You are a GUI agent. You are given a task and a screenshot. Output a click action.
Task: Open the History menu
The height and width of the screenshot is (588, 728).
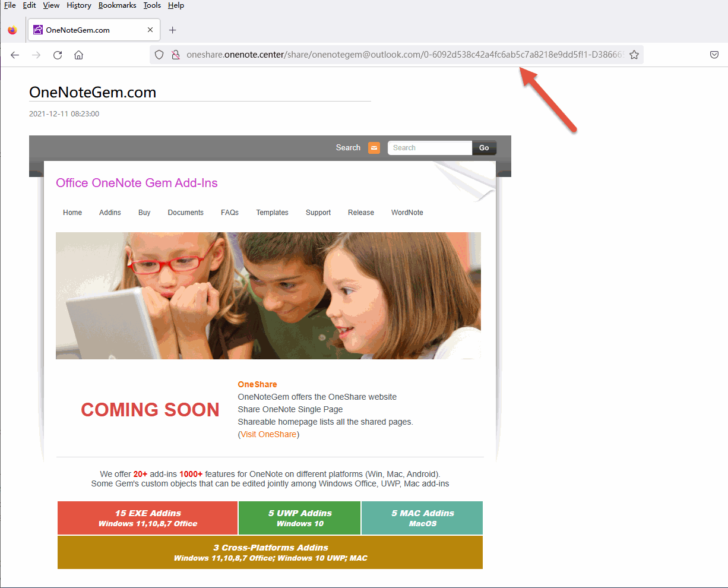(79, 5)
